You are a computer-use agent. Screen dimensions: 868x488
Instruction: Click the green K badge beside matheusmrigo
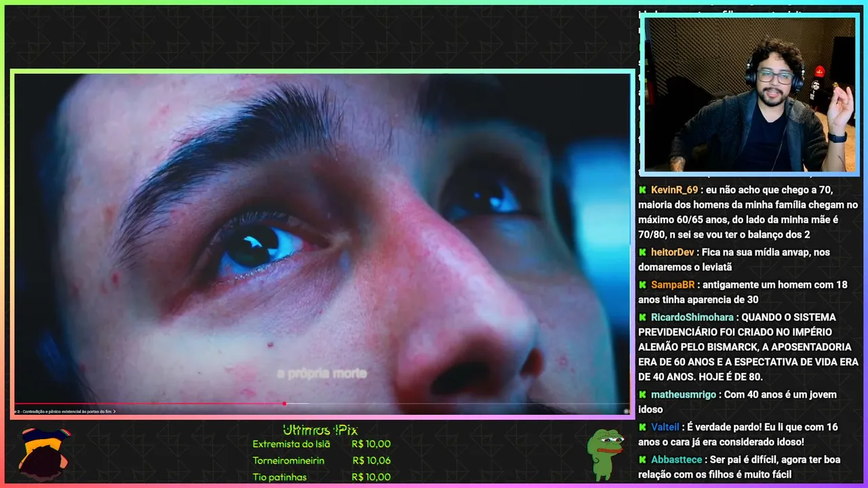pos(642,394)
